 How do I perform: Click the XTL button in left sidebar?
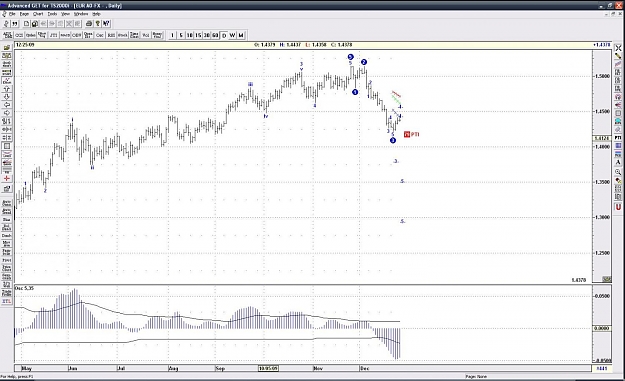[x=7, y=301]
